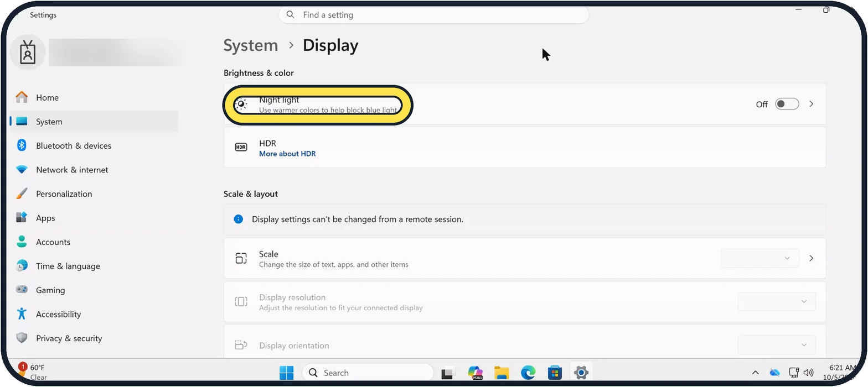Click the network tray icon
Screen dimensions: 868x387
(x=794, y=373)
